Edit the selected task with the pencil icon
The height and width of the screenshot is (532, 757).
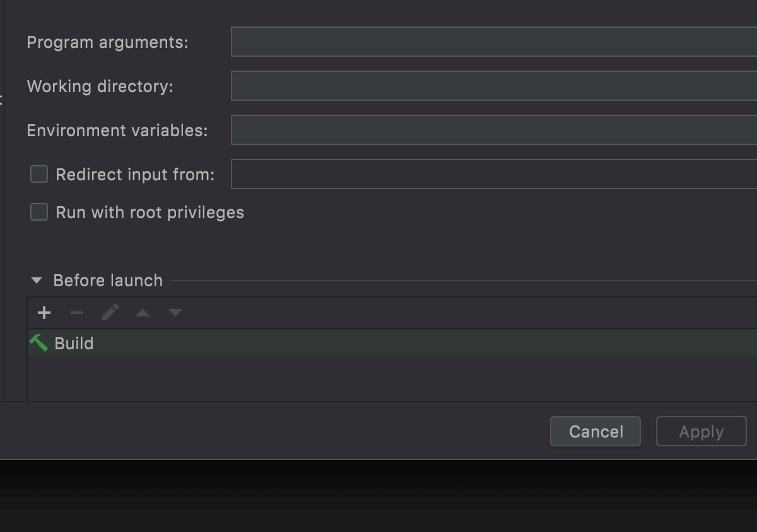pos(110,313)
